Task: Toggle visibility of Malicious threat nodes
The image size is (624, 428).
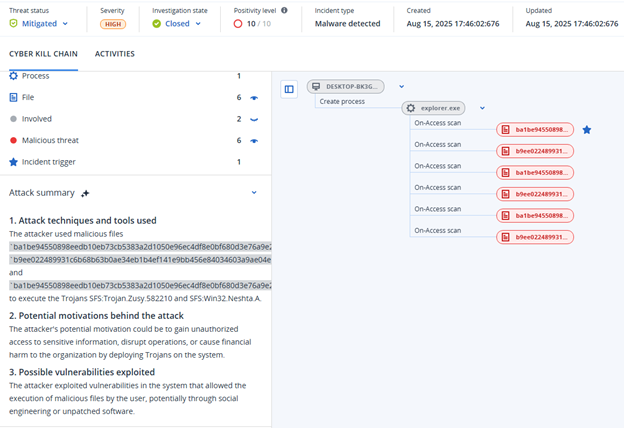Action: (x=254, y=141)
